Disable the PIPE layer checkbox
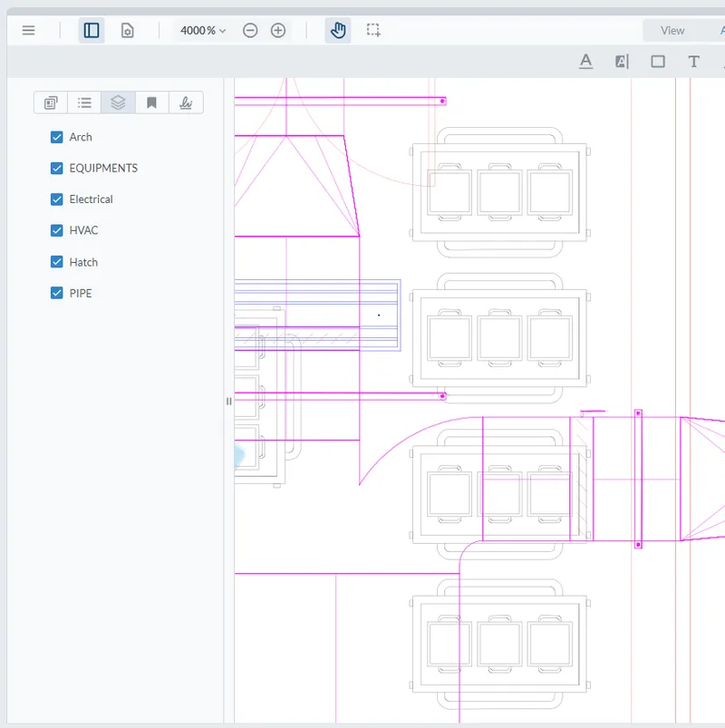This screenshot has height=728, width=725. coord(57,293)
